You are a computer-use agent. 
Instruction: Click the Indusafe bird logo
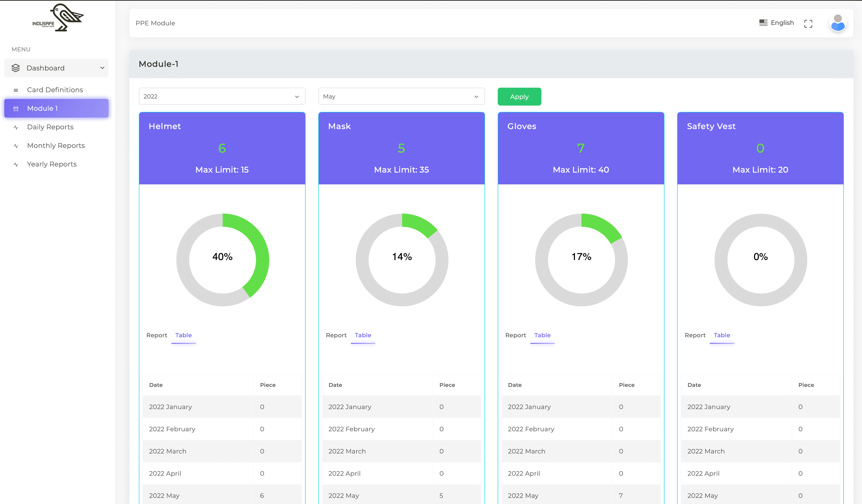click(58, 18)
